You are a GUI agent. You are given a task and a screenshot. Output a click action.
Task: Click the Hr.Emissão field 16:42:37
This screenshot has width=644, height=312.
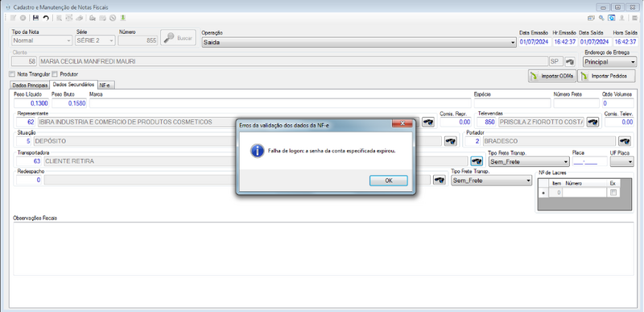565,42
